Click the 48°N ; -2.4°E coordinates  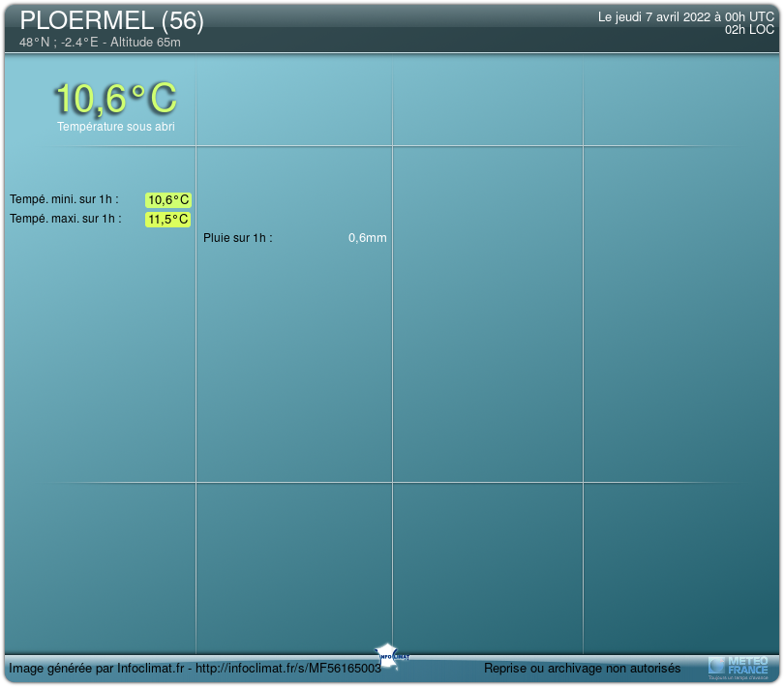point(59,43)
